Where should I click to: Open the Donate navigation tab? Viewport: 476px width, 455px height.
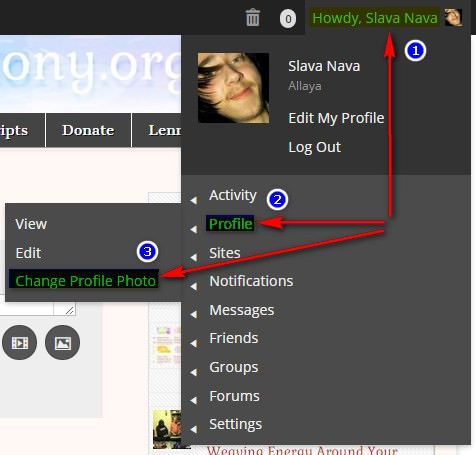pyautogui.click(x=88, y=130)
